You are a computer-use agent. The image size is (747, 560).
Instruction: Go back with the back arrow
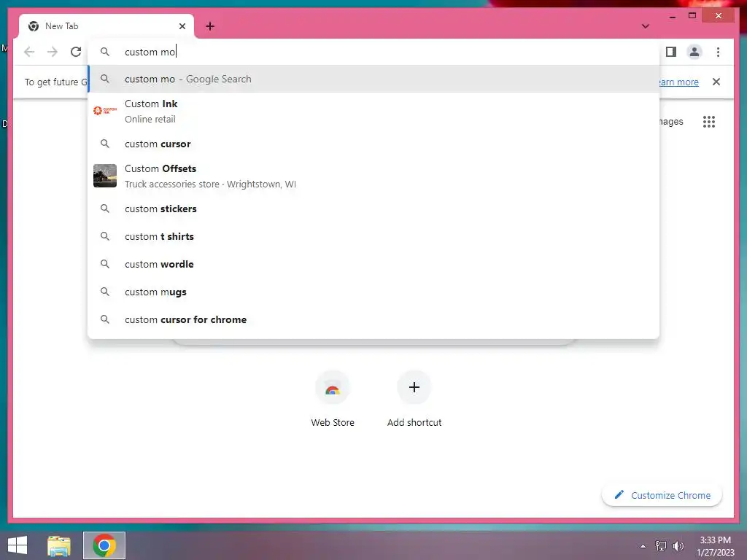click(x=29, y=52)
